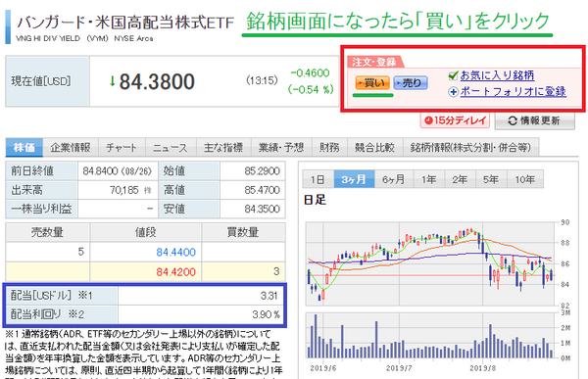588x379 pixels.
Task: Open the 競合比較 tab
Action: [375, 147]
